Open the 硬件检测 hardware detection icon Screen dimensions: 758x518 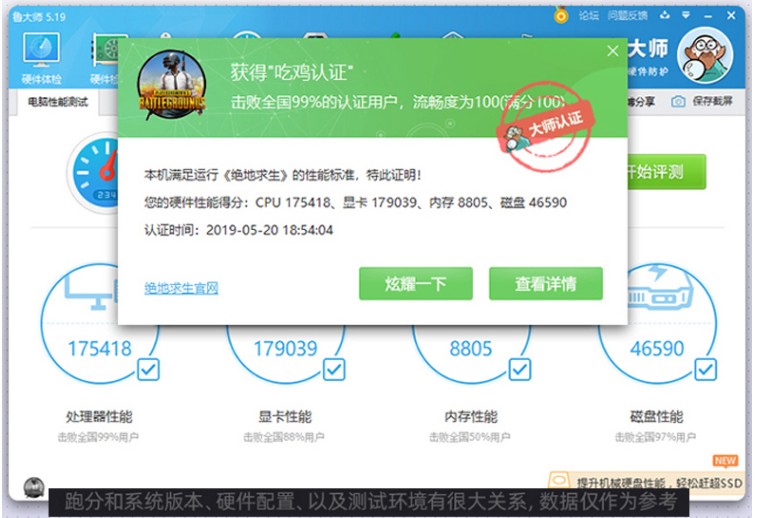tap(105, 57)
